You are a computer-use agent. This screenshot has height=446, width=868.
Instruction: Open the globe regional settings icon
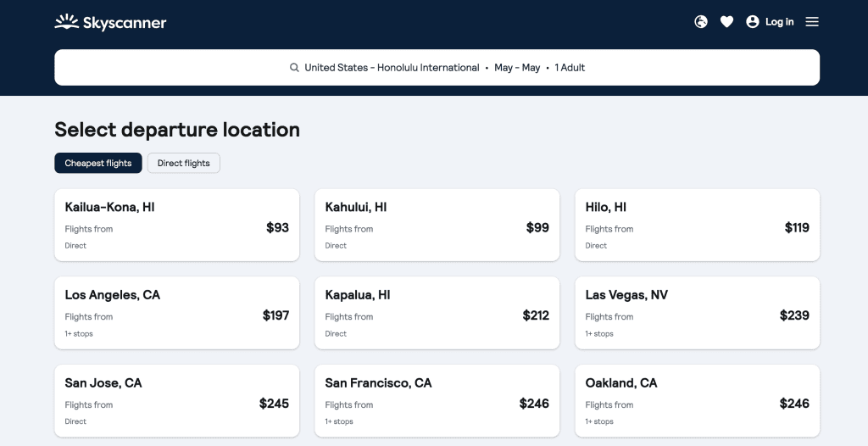[x=701, y=21]
